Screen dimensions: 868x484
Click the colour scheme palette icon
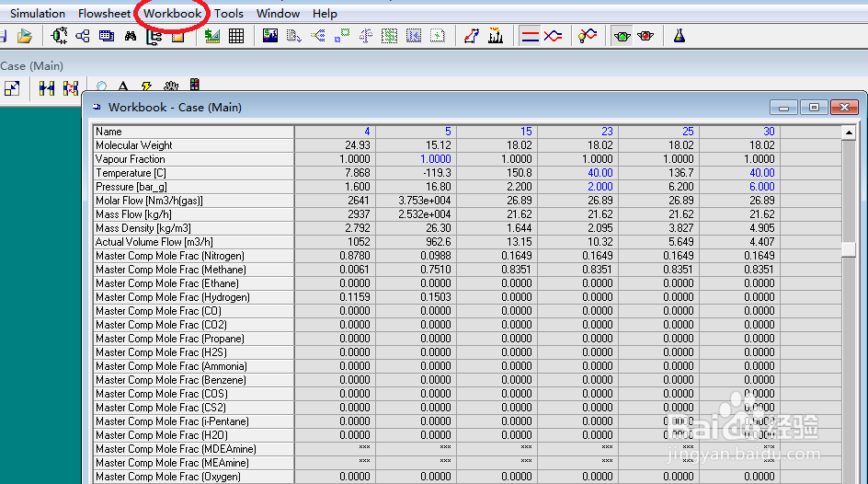[x=194, y=85]
